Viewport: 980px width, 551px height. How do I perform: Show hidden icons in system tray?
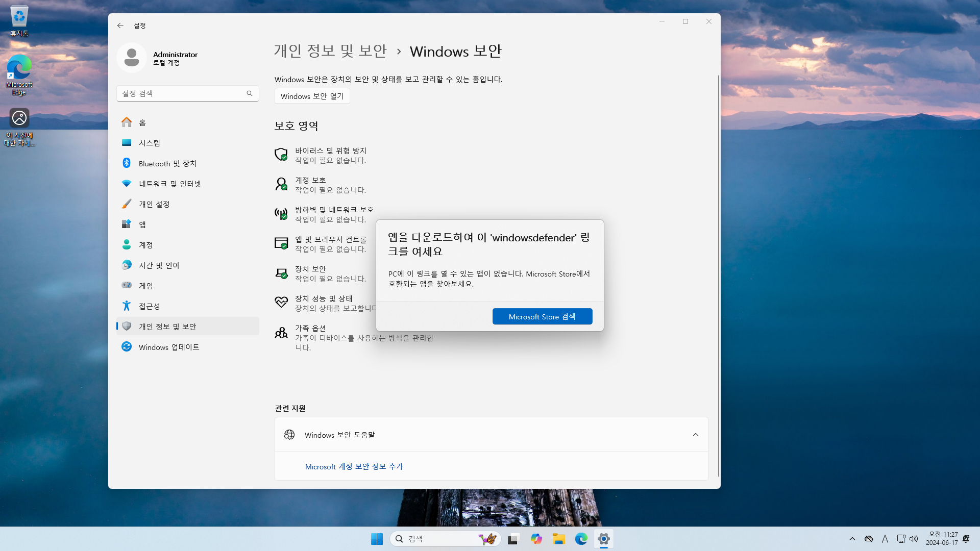(852, 539)
